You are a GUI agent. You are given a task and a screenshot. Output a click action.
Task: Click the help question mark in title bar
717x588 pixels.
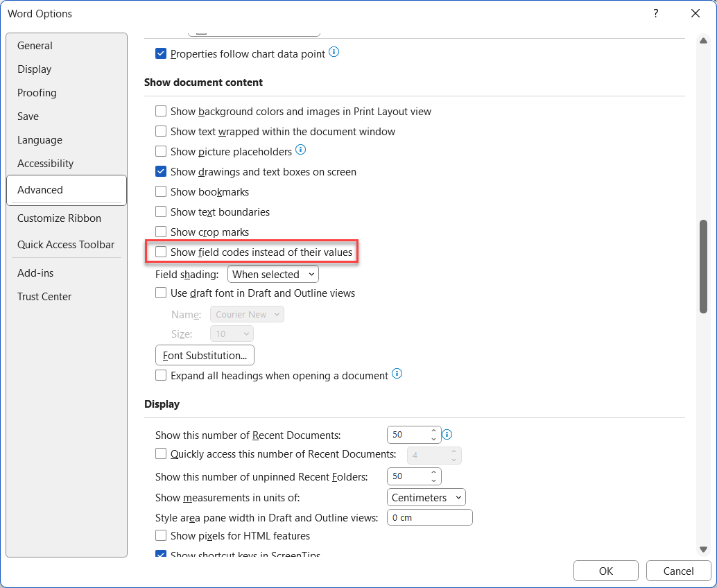pyautogui.click(x=655, y=13)
